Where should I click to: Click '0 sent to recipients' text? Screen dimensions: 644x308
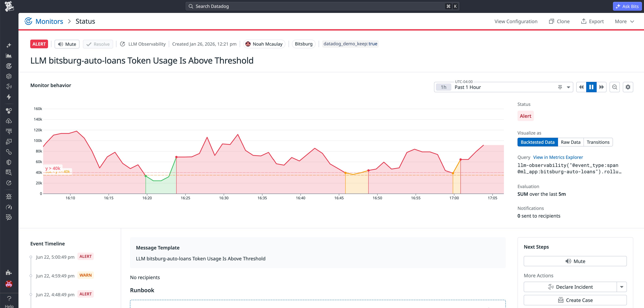pyautogui.click(x=539, y=216)
